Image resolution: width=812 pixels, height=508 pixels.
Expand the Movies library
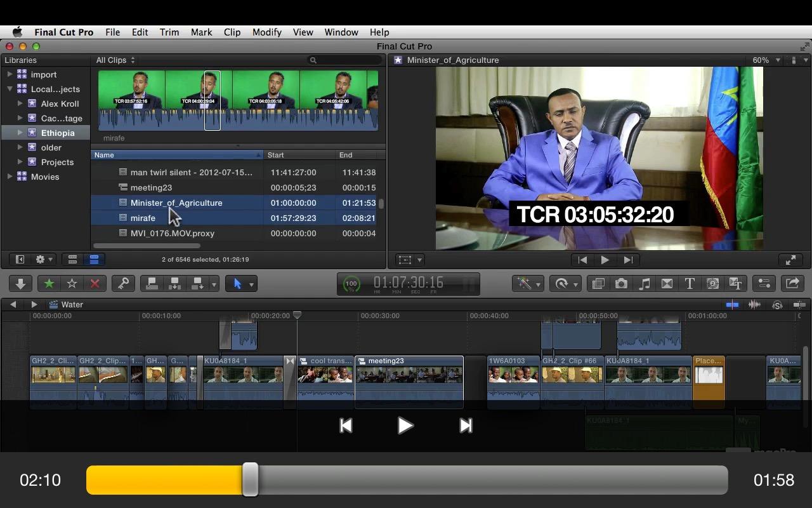click(10, 177)
